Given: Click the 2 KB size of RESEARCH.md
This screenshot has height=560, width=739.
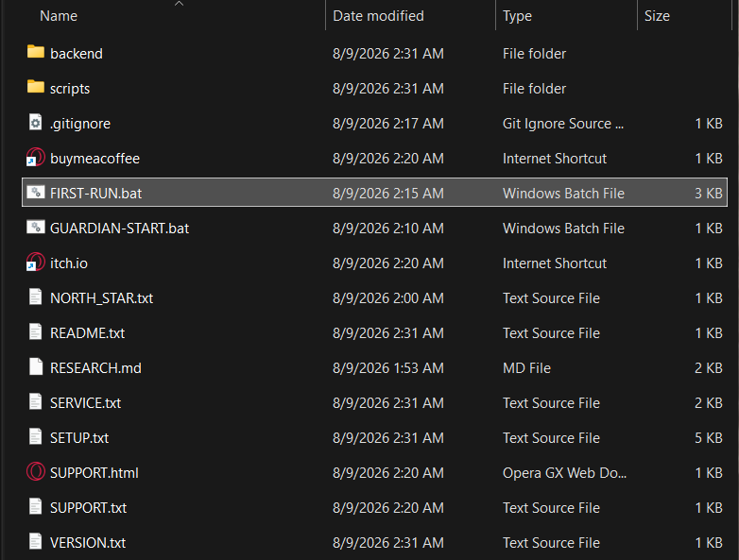Looking at the screenshot, I should 709,368.
